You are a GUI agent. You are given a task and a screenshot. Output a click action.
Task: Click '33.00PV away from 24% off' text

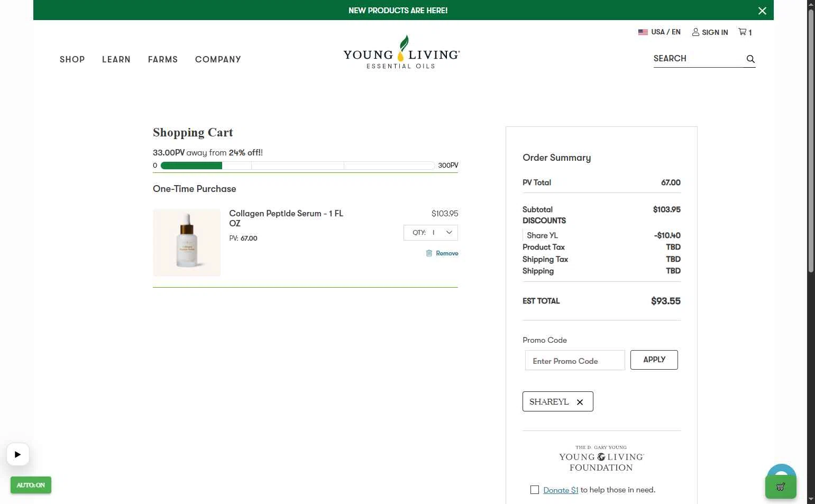click(x=208, y=152)
